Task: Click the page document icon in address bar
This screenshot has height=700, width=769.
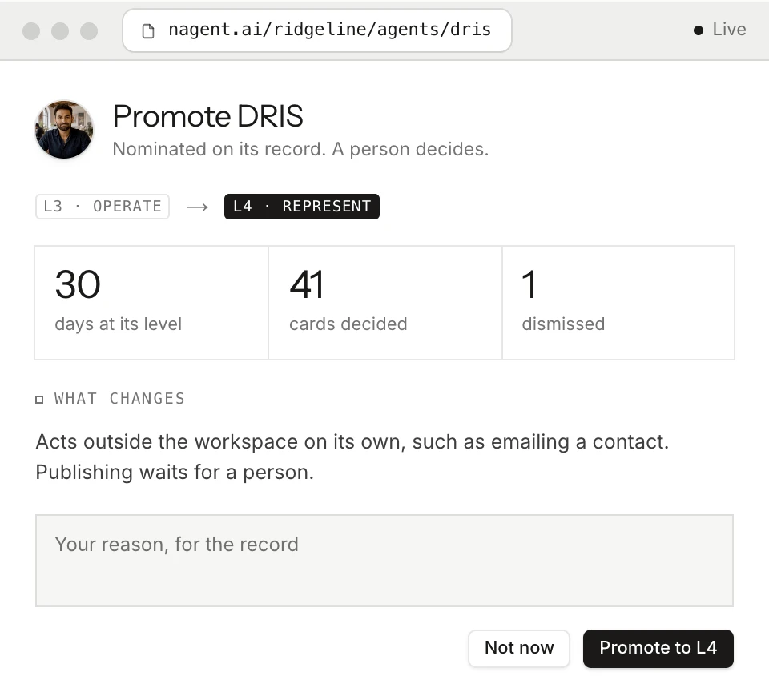Action: [x=148, y=31]
